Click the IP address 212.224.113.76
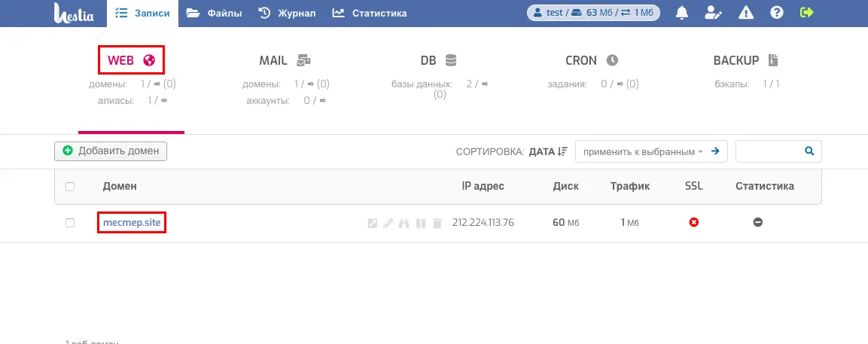Image resolution: width=868 pixels, height=344 pixels. tap(483, 223)
